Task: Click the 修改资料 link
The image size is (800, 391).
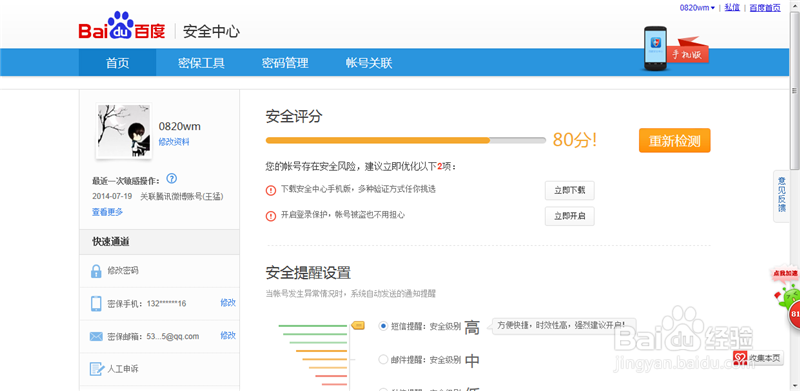Action: [x=174, y=142]
